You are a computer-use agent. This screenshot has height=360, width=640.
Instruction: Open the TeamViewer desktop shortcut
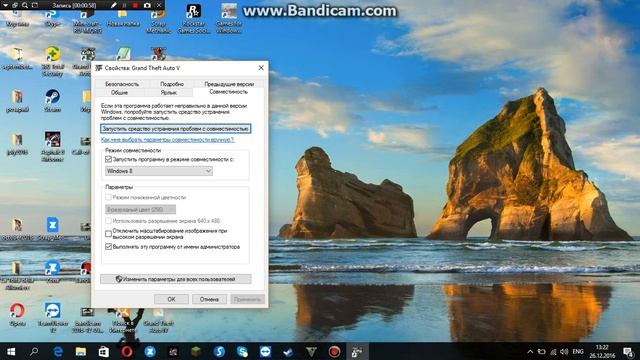click(53, 318)
